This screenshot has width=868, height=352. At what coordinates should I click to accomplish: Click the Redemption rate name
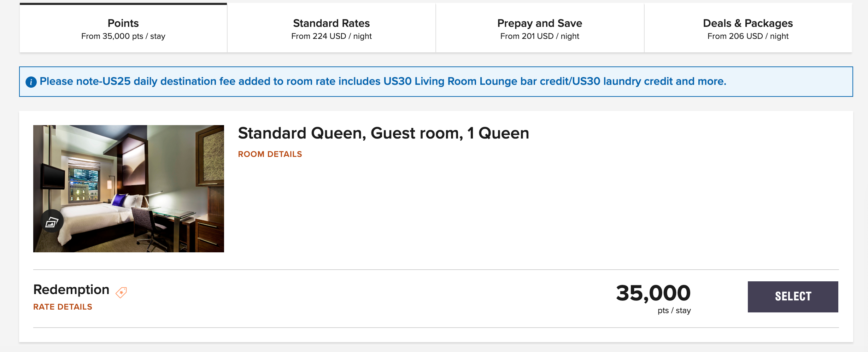[71, 289]
